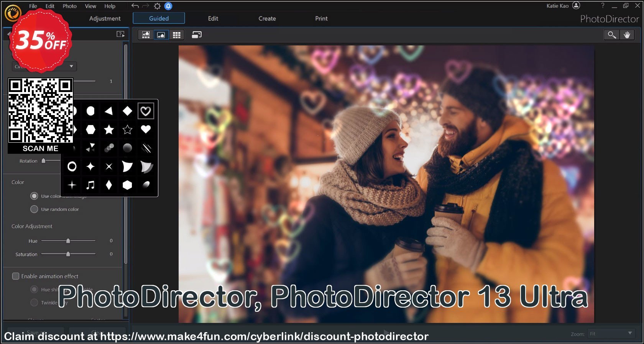The height and width of the screenshot is (344, 644).
Task: Select the thin plus glint shape
Action: 72,185
